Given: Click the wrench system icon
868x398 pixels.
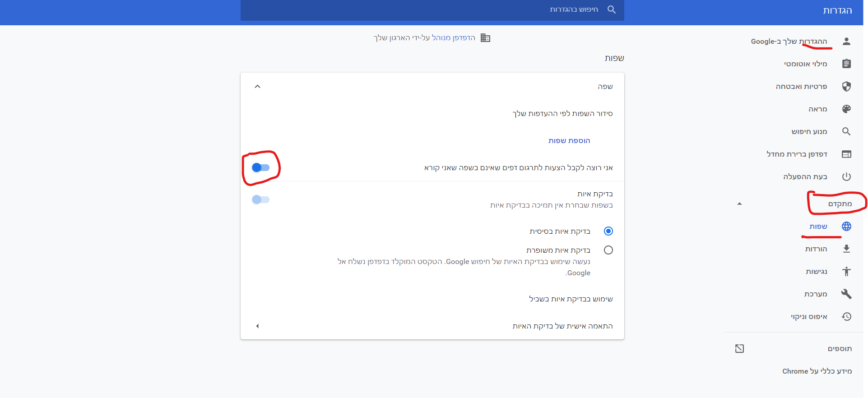Looking at the screenshot, I should pyautogui.click(x=846, y=294).
